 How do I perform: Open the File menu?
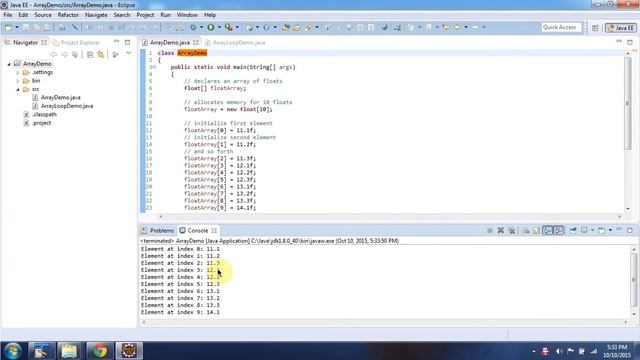(x=8, y=15)
